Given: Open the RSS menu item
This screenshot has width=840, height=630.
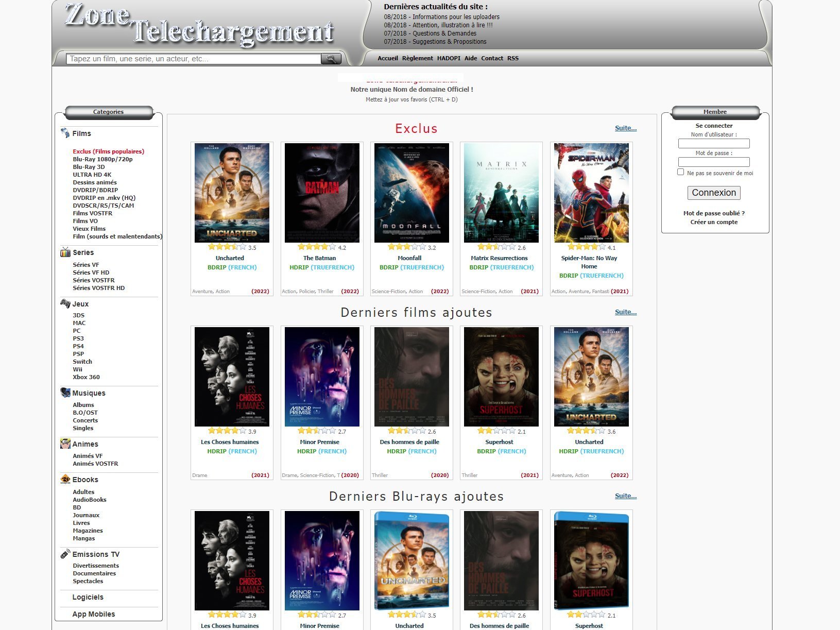Looking at the screenshot, I should [513, 58].
